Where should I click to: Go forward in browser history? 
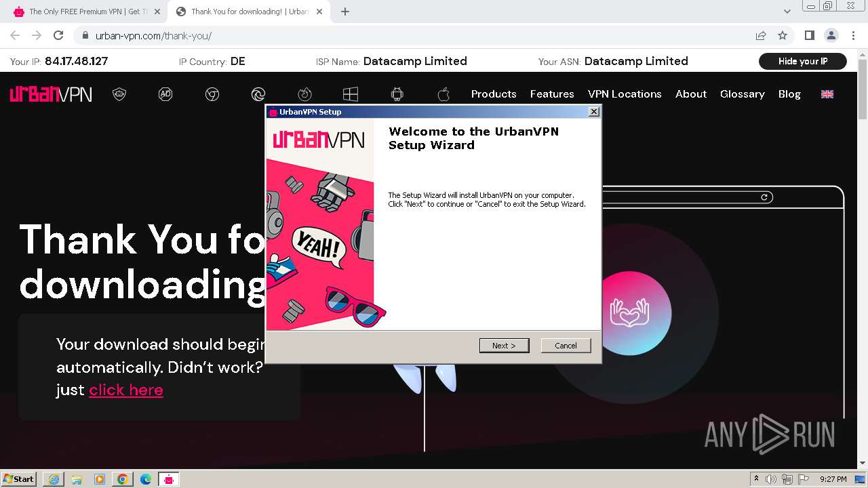[x=37, y=35]
